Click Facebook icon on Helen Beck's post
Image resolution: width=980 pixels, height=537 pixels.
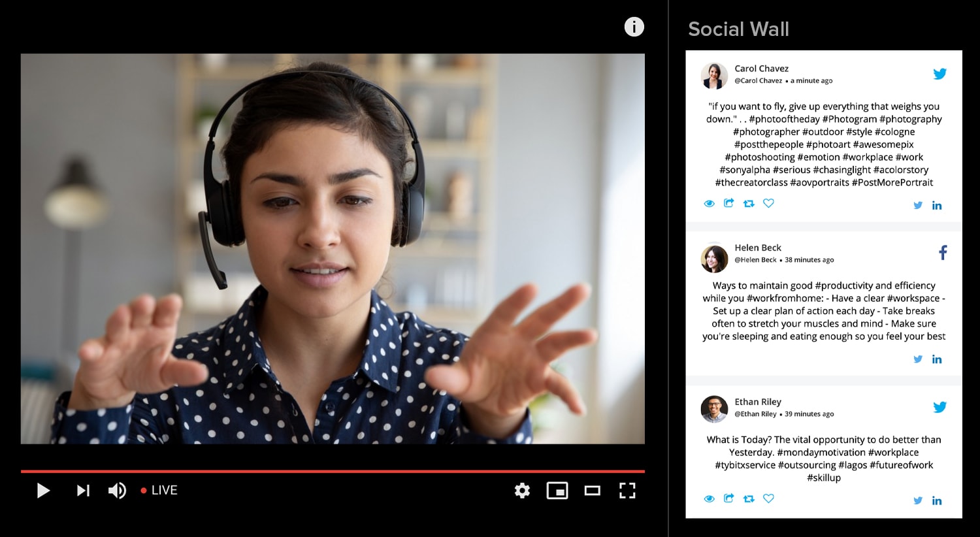943,253
